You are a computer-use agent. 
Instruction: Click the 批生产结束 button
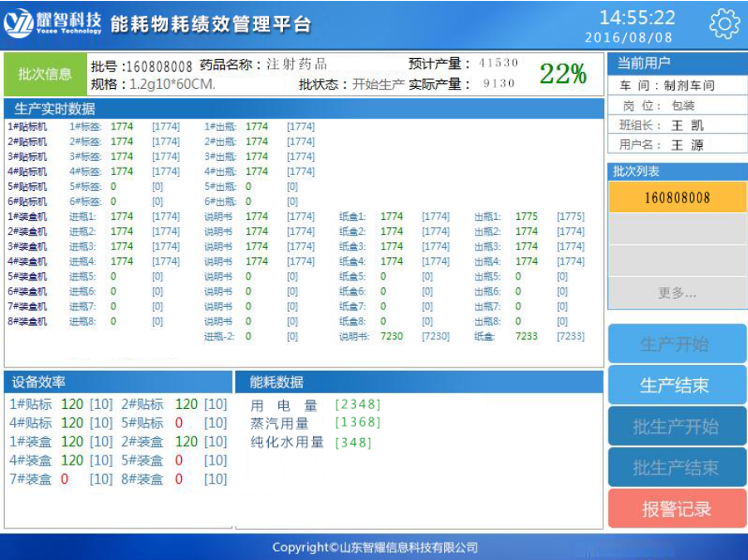point(676,468)
